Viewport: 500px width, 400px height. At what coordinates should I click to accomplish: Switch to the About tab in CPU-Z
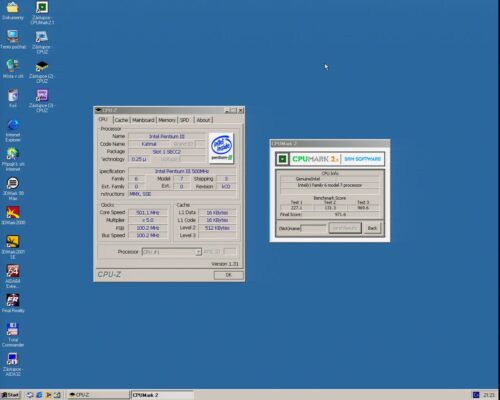click(203, 120)
